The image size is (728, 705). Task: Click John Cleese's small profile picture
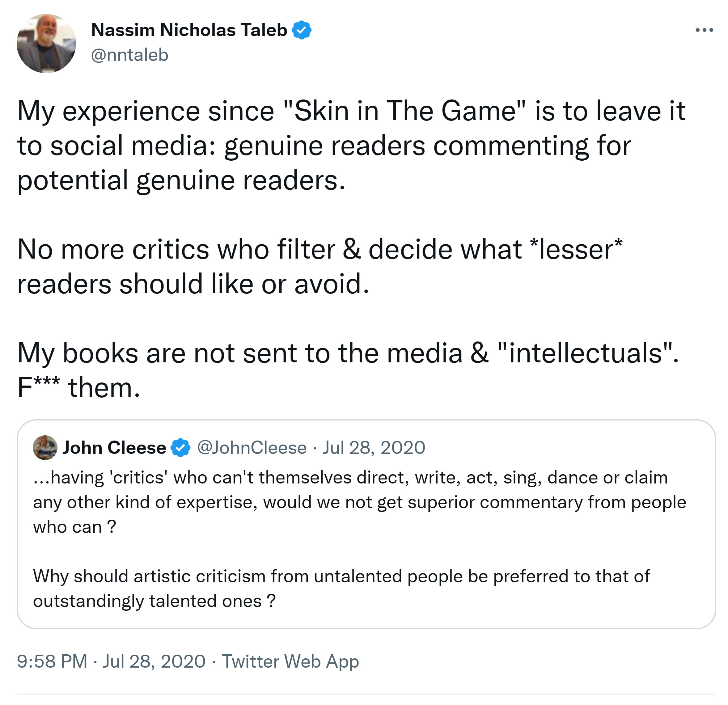tap(45, 448)
